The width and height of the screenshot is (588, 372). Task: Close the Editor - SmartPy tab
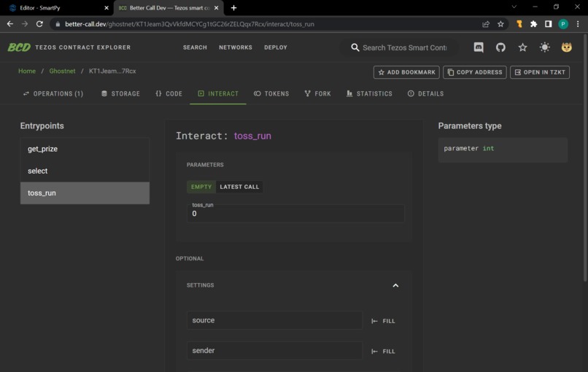click(x=107, y=8)
